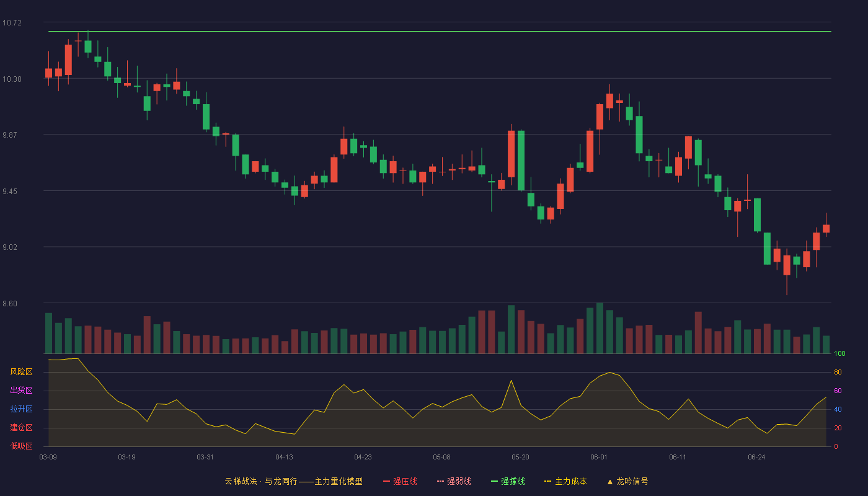This screenshot has width=868, height=496.
Task: Toggle the 龙吟信号 legend item
Action: (627, 481)
